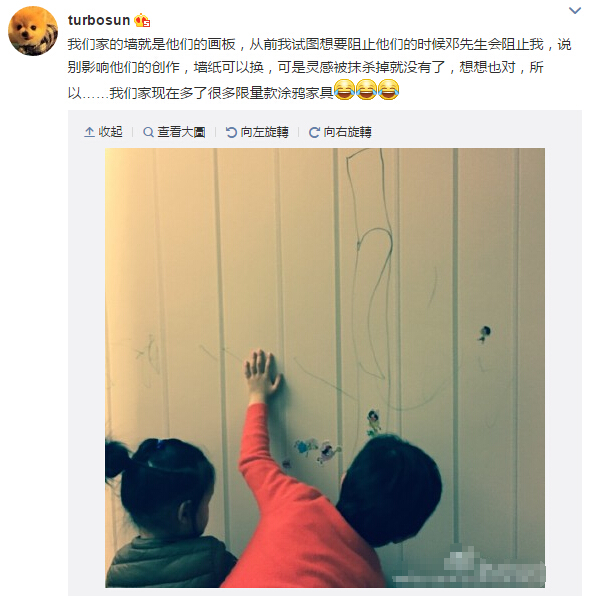Choose the 向右旋转 text option

click(x=347, y=132)
